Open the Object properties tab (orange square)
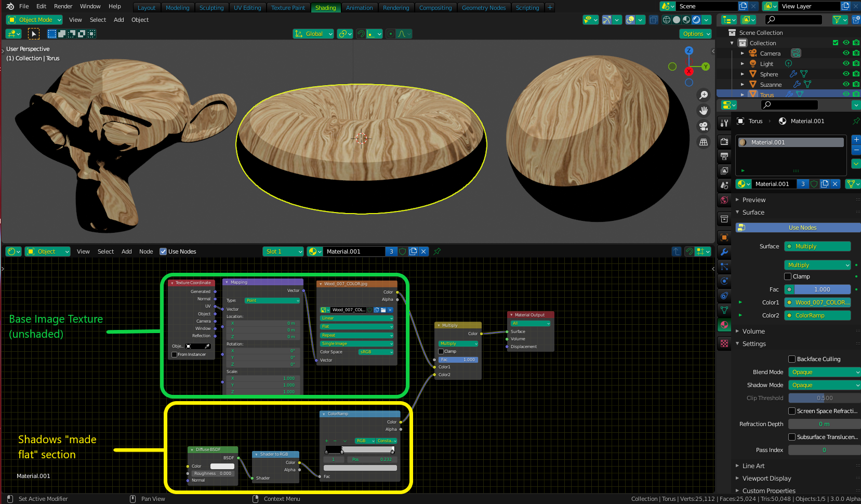 click(724, 237)
